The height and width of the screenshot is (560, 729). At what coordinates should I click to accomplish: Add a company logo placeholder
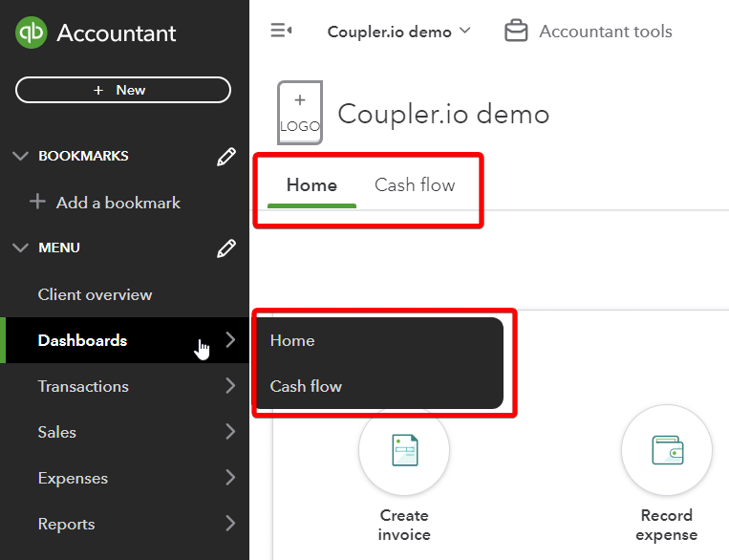pyautogui.click(x=300, y=113)
